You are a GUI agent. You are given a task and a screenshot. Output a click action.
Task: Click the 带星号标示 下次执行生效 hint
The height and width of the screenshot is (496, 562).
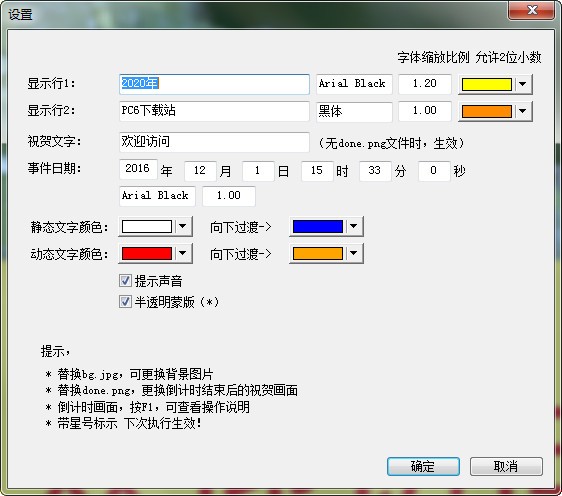123,423
